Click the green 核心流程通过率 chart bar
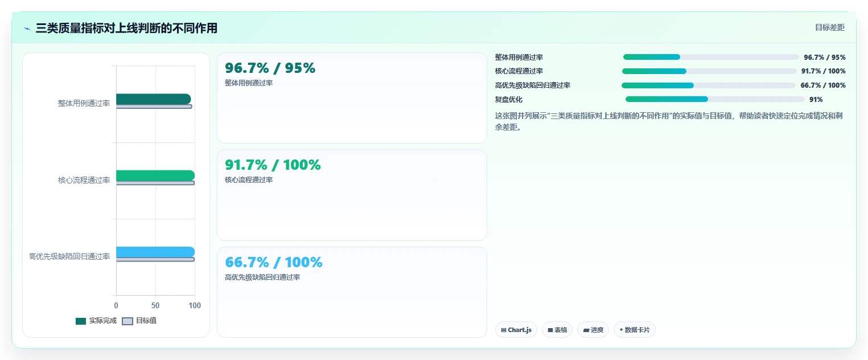The width and height of the screenshot is (868, 360). coord(155,175)
